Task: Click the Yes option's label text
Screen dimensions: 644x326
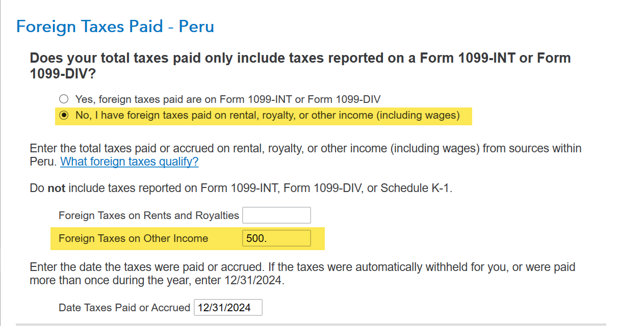Action: click(x=228, y=99)
